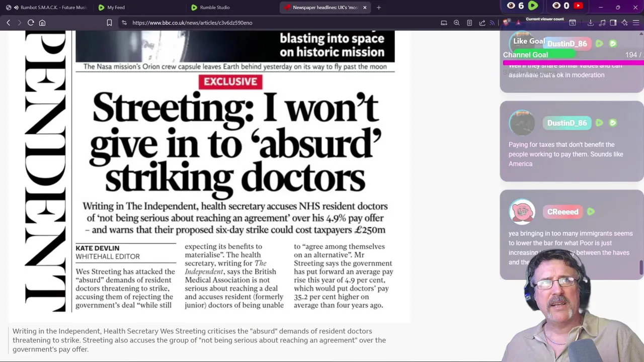Image resolution: width=644 pixels, height=362 pixels.
Task: Click the YouTube viewer count icon
Action: click(x=579, y=6)
